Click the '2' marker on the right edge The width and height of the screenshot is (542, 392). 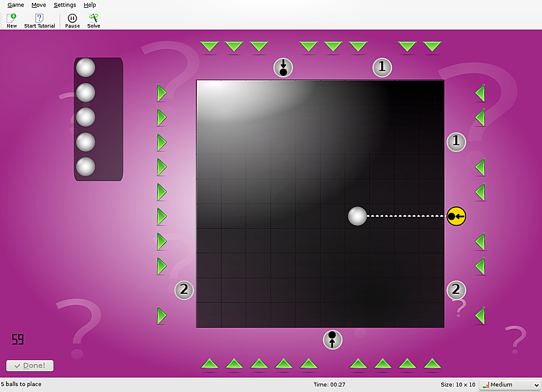[x=456, y=290]
